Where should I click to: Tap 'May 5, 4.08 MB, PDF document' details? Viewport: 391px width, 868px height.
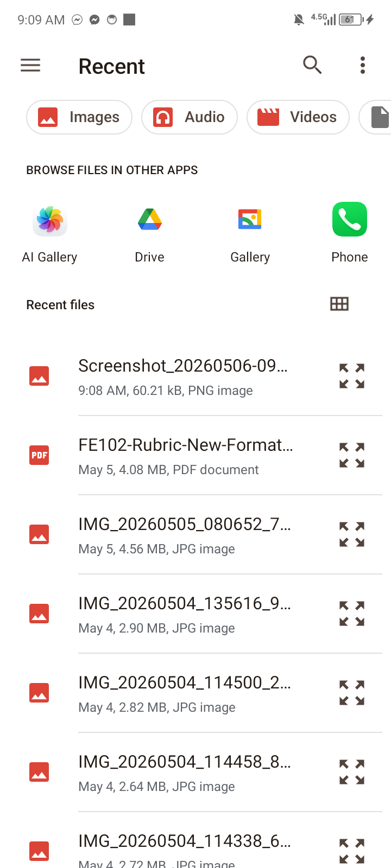(168, 470)
